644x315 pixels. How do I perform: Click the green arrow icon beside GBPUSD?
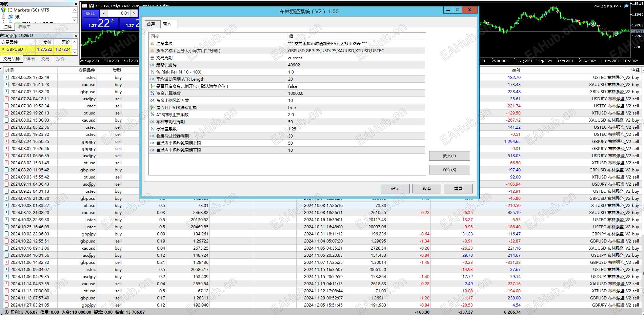(x=3, y=49)
